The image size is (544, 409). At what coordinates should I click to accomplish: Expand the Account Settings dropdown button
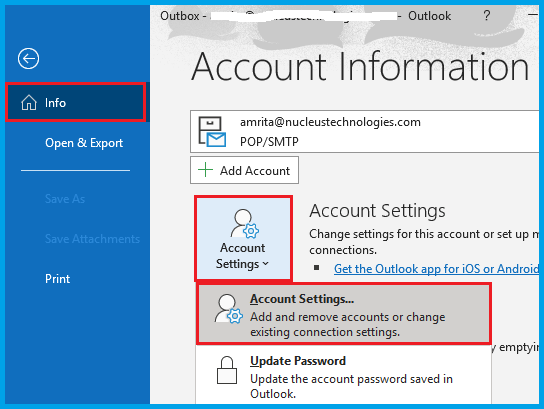(244, 238)
